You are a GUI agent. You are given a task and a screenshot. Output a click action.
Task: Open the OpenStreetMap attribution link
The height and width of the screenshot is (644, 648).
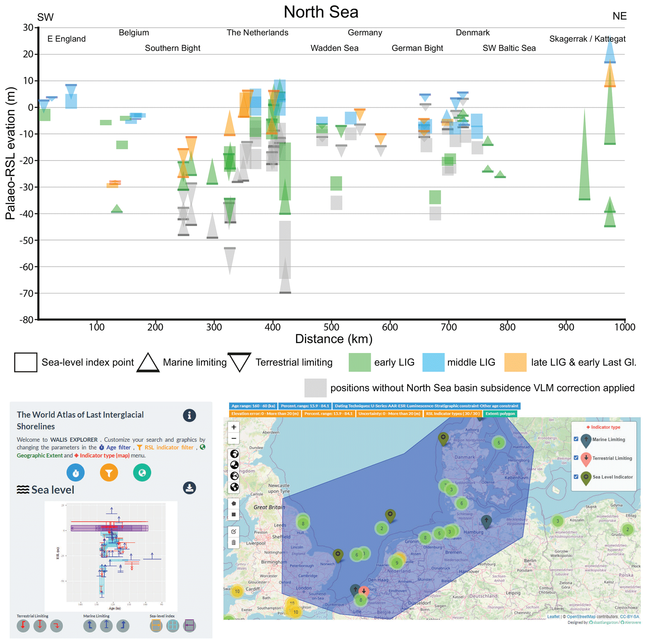point(581,616)
